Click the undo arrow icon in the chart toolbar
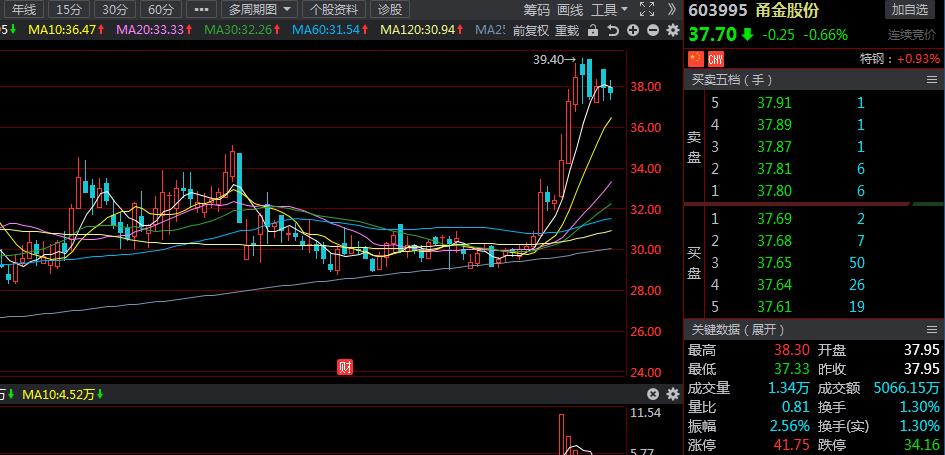The height and width of the screenshot is (455, 945). click(612, 31)
